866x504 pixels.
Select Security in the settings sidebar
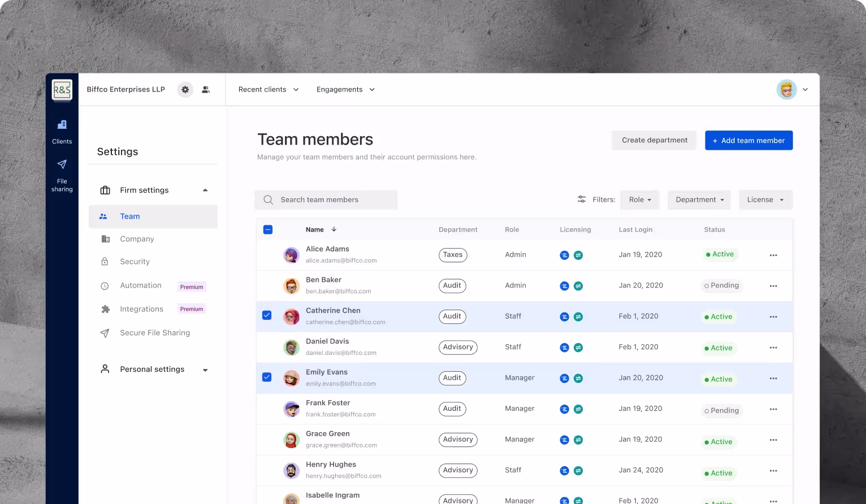135,262
